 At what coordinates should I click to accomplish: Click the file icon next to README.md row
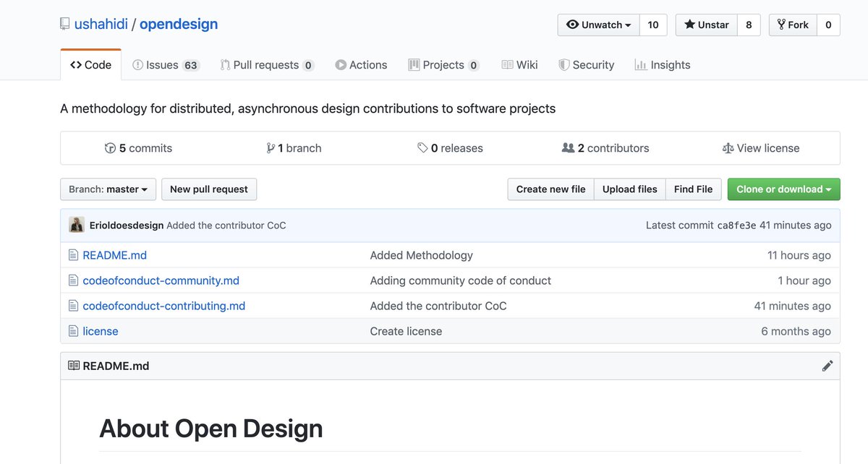tap(73, 255)
